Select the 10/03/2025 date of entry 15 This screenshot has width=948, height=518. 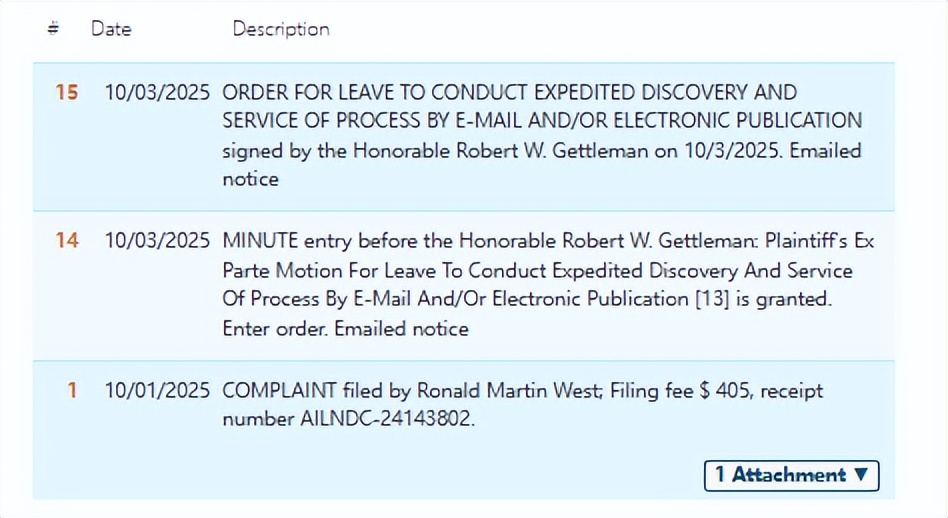(157, 93)
